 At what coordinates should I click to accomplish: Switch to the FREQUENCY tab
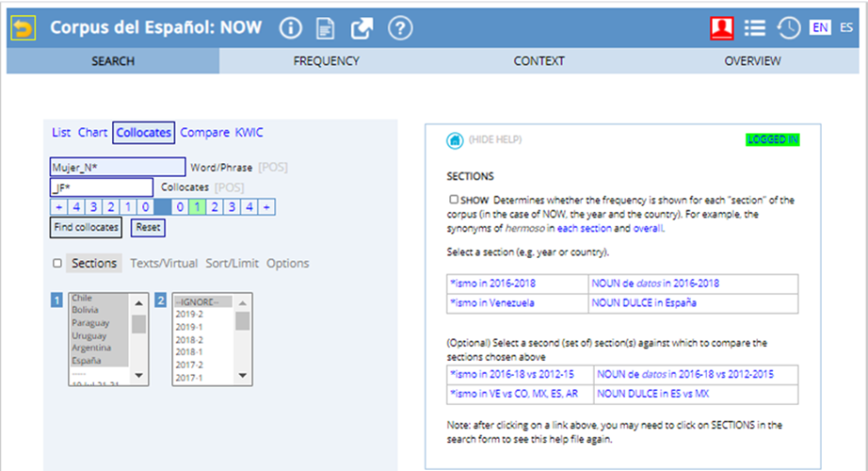(x=326, y=61)
